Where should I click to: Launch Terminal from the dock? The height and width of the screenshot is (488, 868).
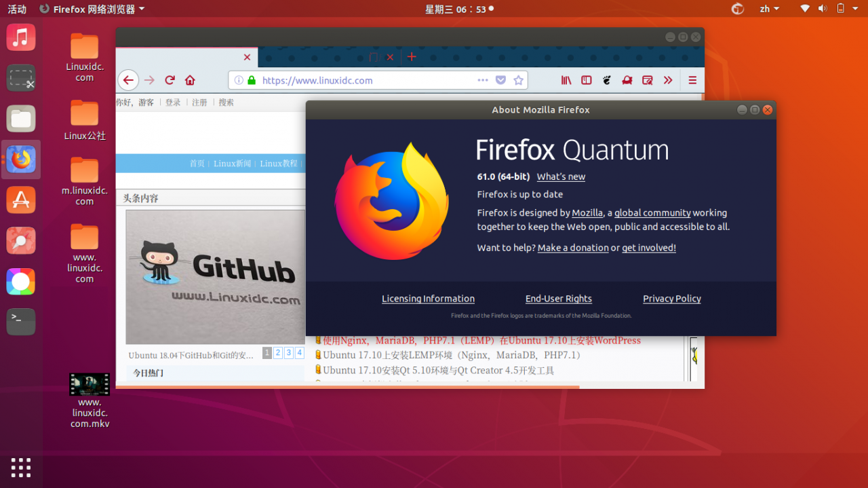coord(21,322)
